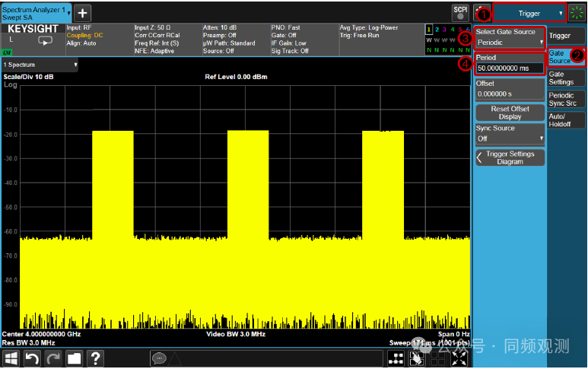
Task: Open the Trigger Settings Diagram
Action: (x=510, y=157)
